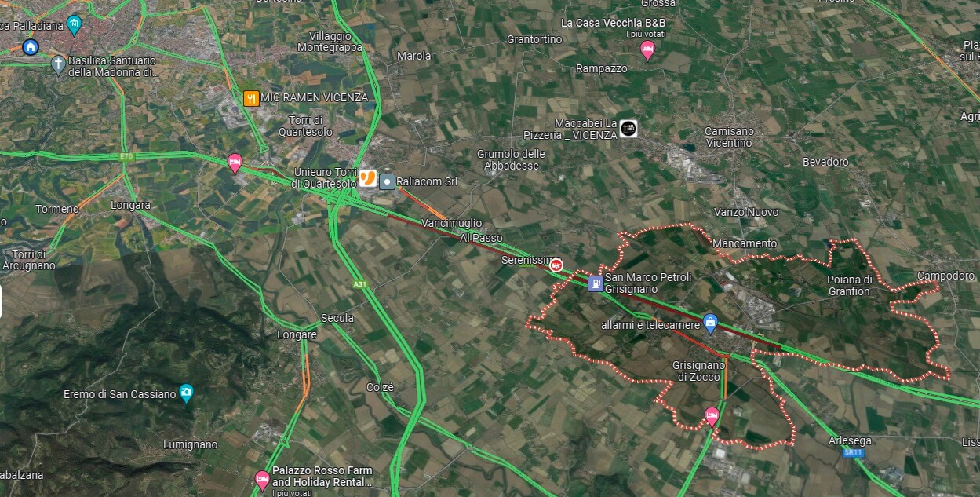The image size is (980, 497).
Task: Click the Camisano Vicentino town label
Action: [728, 137]
